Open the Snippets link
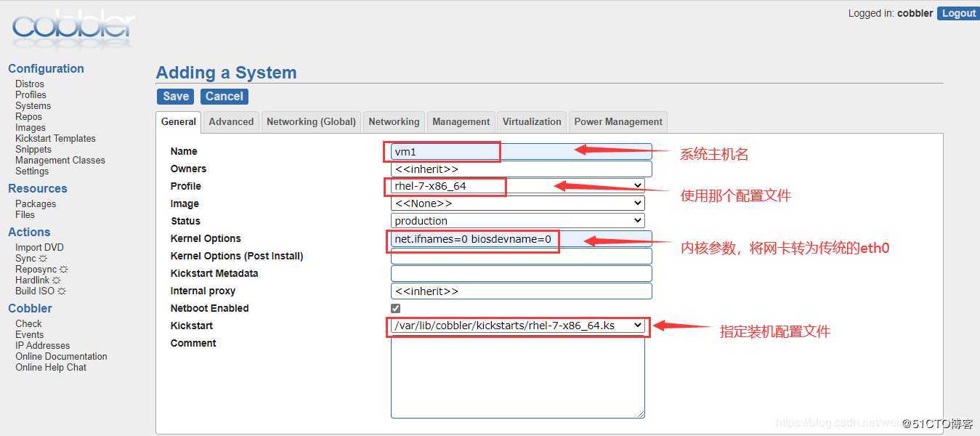The height and width of the screenshot is (436, 980). 33,150
